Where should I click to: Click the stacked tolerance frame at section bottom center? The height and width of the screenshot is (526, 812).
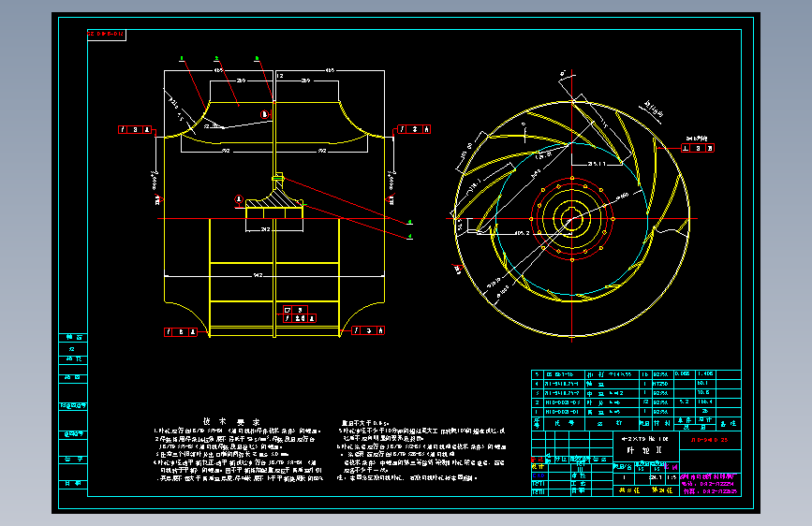(x=300, y=314)
